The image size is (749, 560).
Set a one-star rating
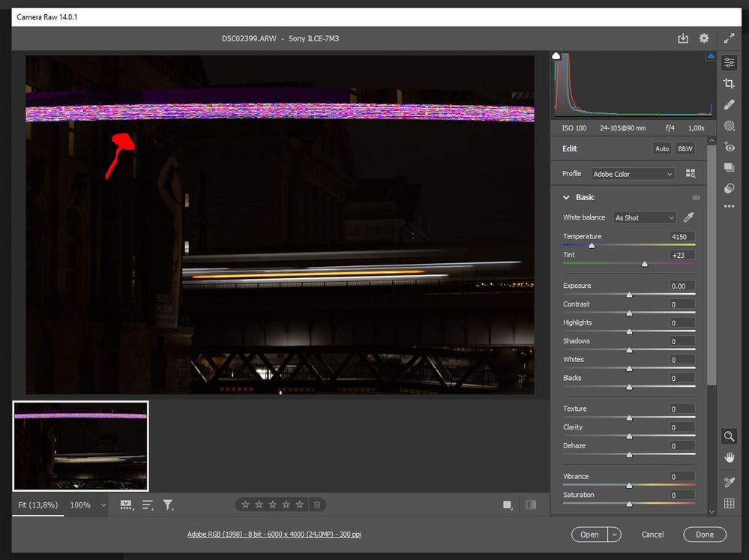click(x=245, y=505)
